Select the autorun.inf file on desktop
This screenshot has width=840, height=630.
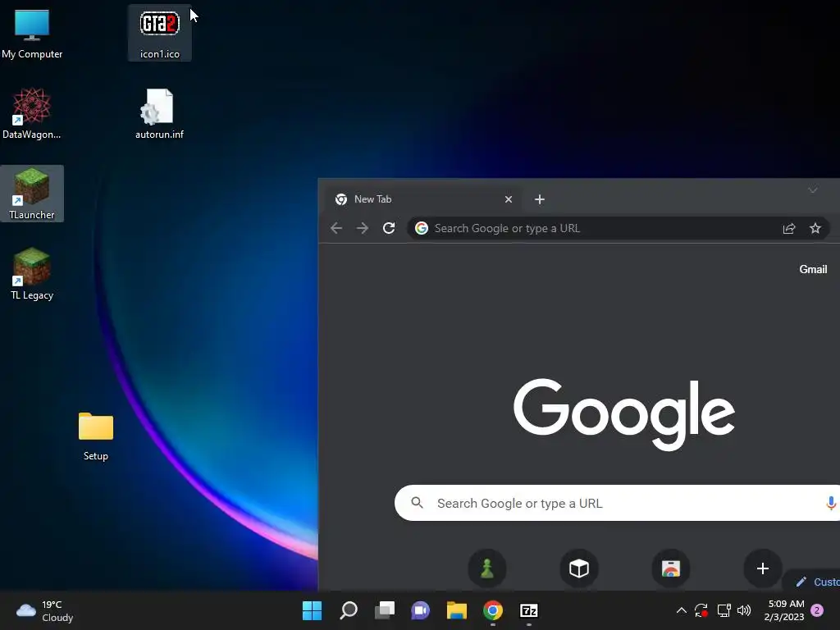click(160, 113)
